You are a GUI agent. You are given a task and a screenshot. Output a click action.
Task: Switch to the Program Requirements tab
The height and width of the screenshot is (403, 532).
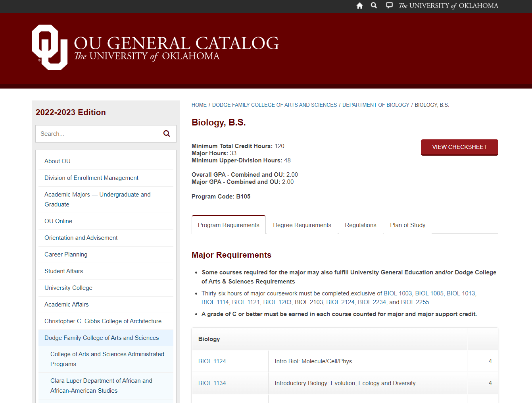tap(229, 225)
